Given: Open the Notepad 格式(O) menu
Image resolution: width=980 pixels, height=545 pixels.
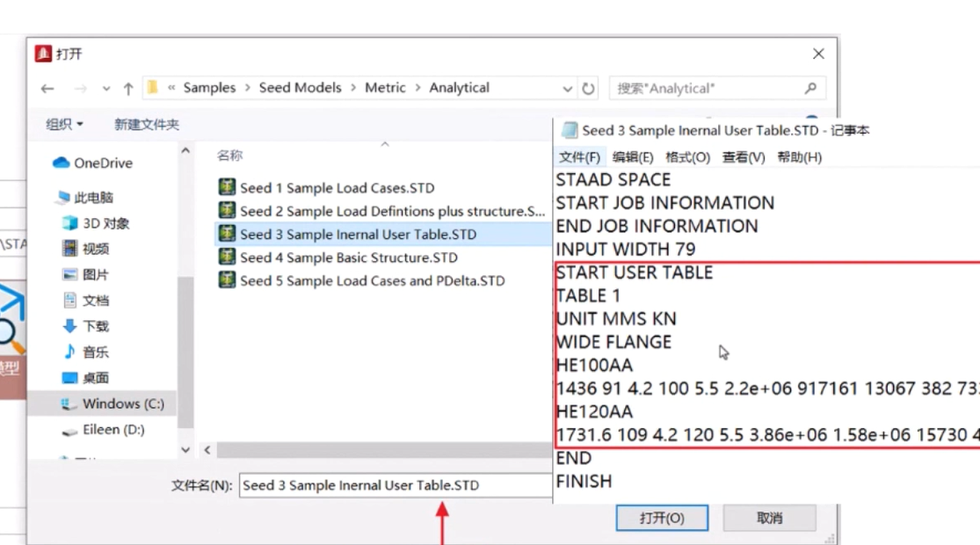Looking at the screenshot, I should pos(687,156).
